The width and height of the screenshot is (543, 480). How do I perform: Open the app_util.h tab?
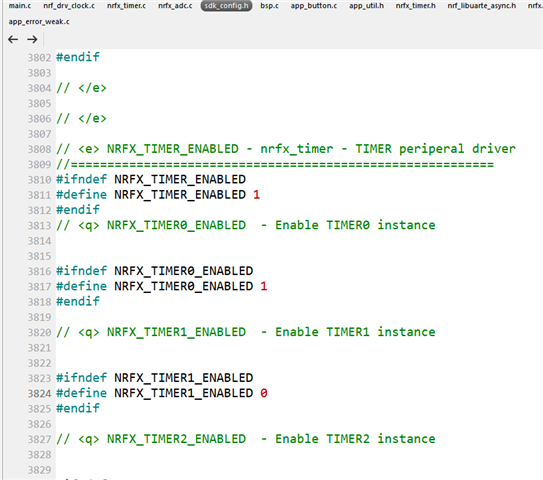(366, 6)
